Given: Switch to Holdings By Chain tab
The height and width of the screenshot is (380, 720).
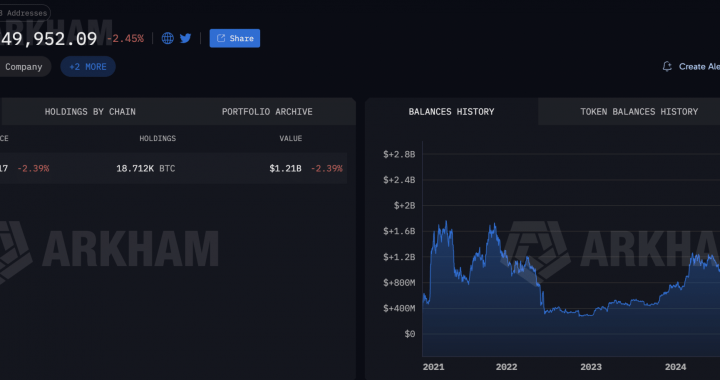Looking at the screenshot, I should (x=90, y=112).
